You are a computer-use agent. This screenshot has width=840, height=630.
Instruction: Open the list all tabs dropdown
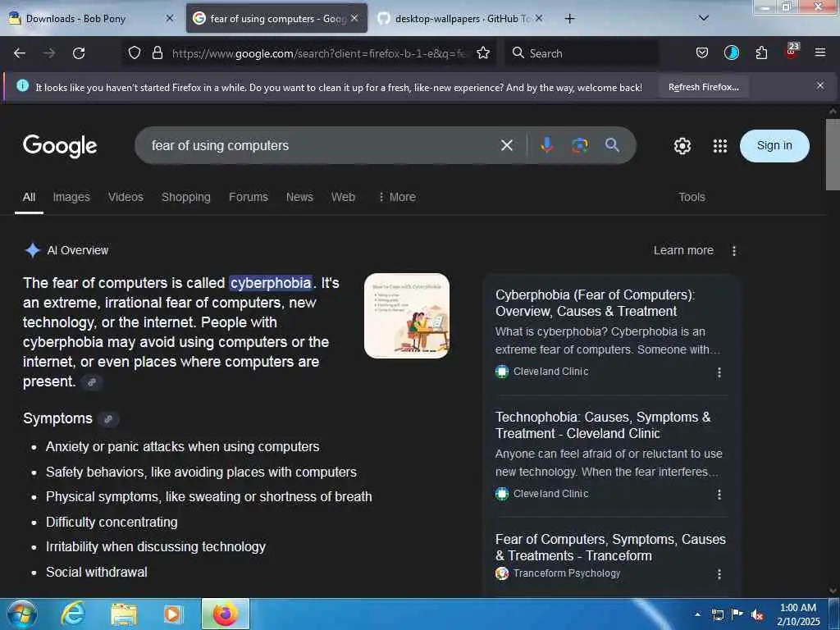(x=704, y=18)
